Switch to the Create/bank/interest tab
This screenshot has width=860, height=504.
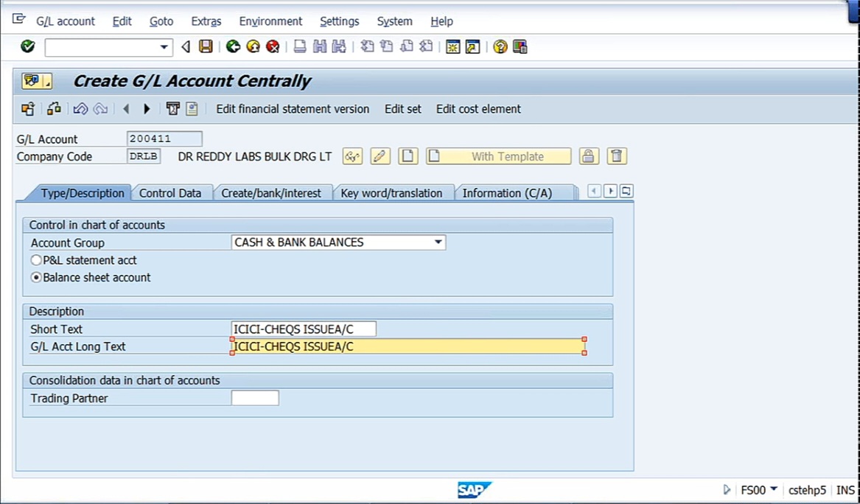[271, 193]
